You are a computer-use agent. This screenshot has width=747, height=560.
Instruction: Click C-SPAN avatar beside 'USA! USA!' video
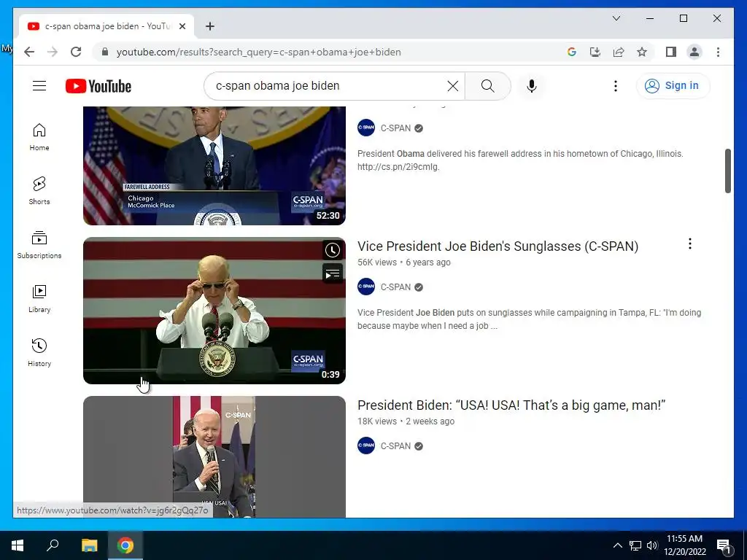[x=366, y=446]
